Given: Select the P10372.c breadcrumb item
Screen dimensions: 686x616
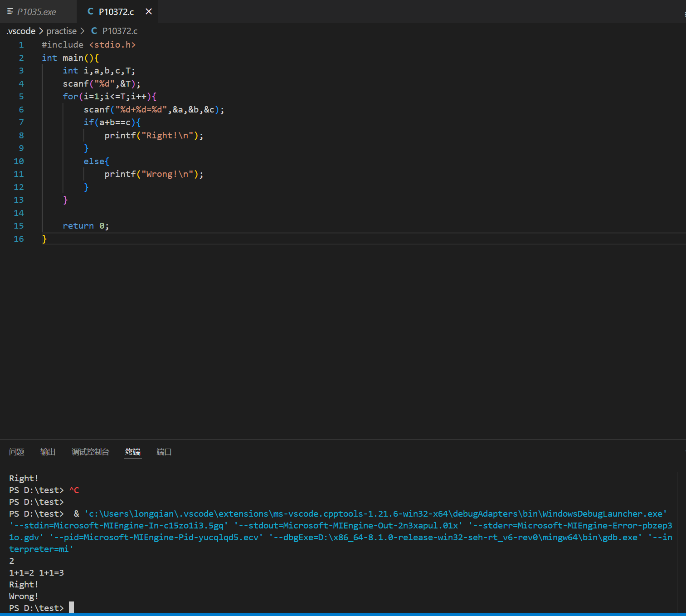Looking at the screenshot, I should coord(120,31).
